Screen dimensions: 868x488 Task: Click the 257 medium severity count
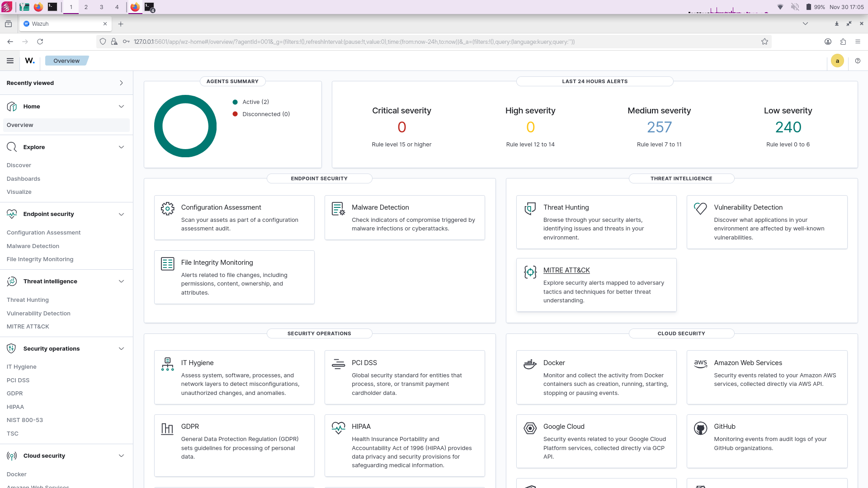pos(659,127)
